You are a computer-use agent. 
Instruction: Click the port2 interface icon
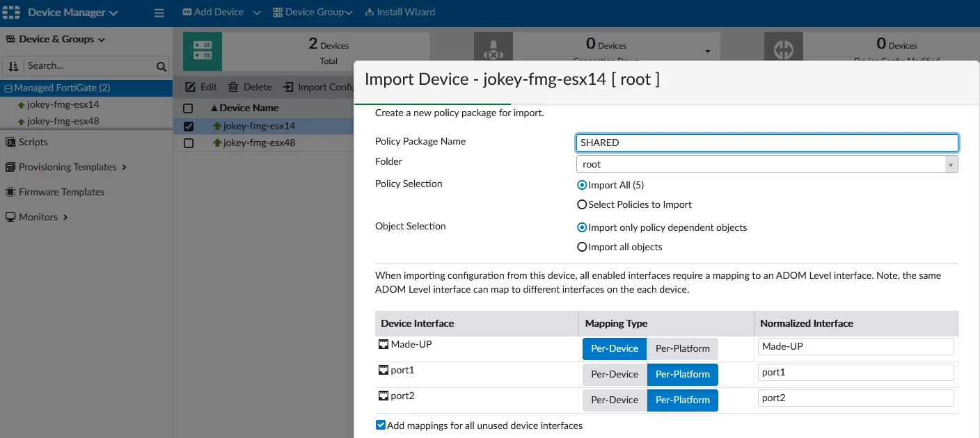point(383,396)
